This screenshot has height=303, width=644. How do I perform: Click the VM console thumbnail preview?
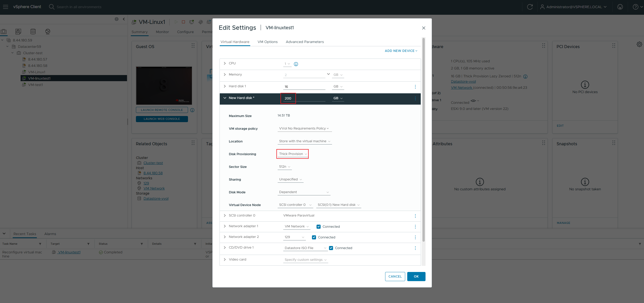pos(164,86)
